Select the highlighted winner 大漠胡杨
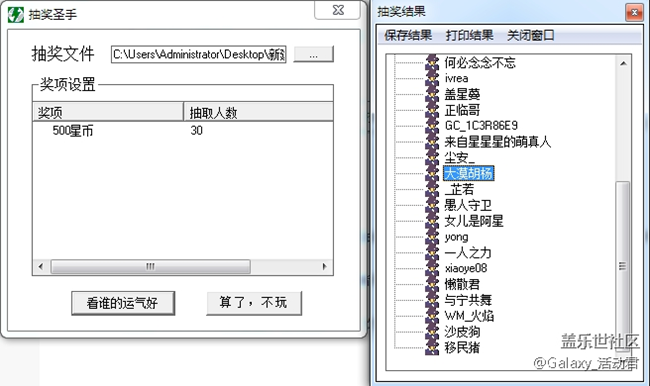 (468, 173)
